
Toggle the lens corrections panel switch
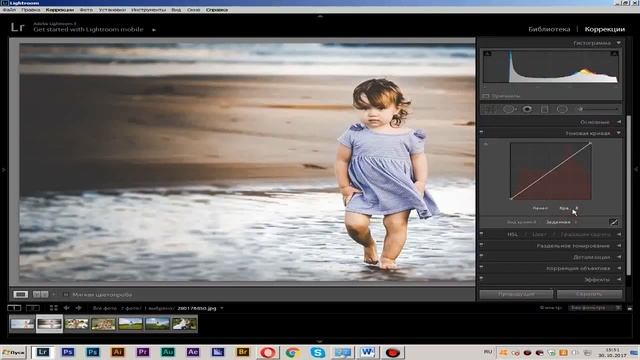pyautogui.click(x=482, y=268)
